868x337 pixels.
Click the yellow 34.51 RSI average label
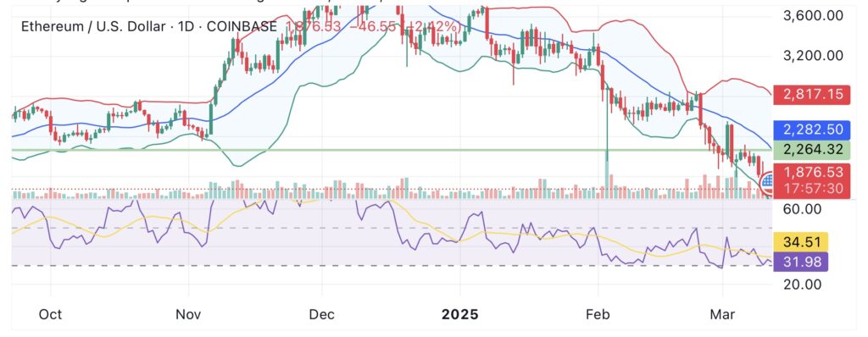(800, 242)
